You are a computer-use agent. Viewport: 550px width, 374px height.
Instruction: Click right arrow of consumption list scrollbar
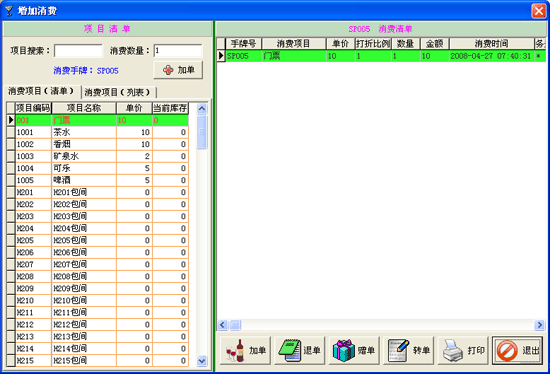[x=539, y=325]
